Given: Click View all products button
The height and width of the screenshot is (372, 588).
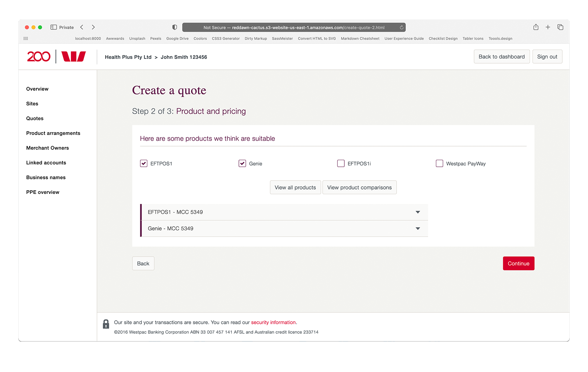Looking at the screenshot, I should (x=295, y=187).
